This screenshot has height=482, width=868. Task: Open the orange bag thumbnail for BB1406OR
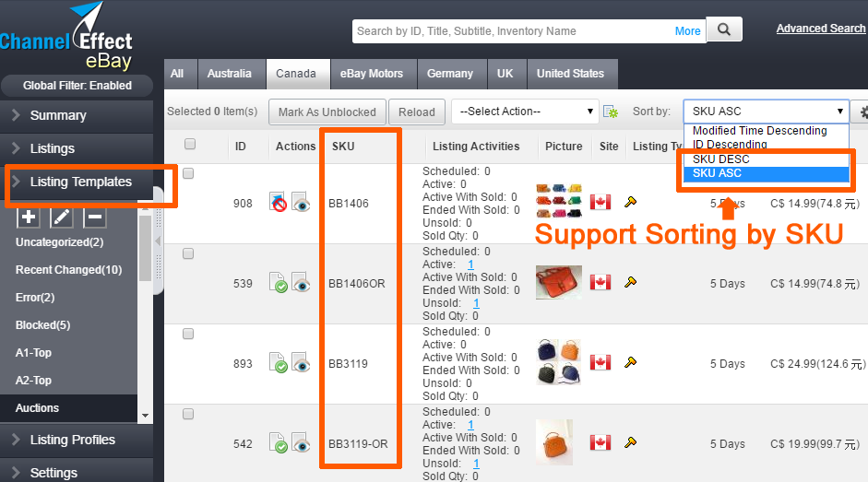pyautogui.click(x=559, y=282)
